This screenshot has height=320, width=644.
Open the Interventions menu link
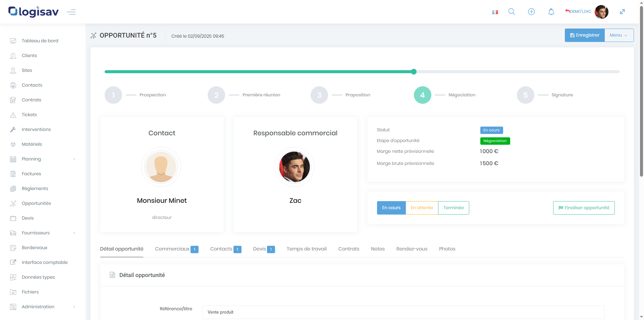tap(36, 130)
